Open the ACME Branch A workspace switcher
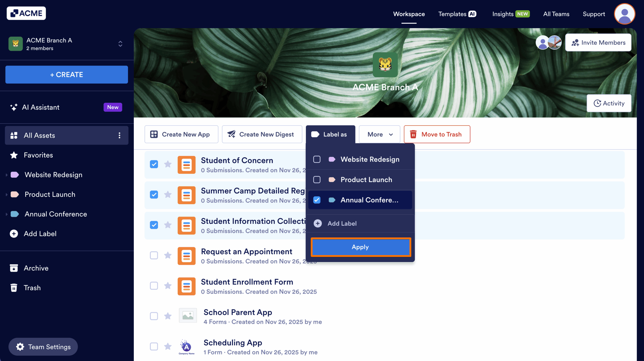Image resolution: width=644 pixels, height=361 pixels. coord(120,44)
